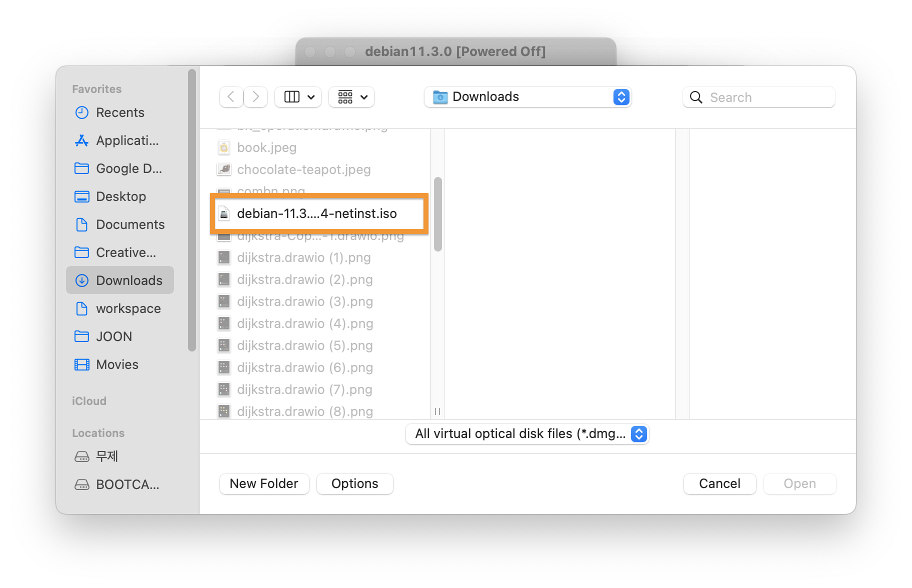
Task: Click the file list vertical scrollbar
Action: pyautogui.click(x=438, y=214)
